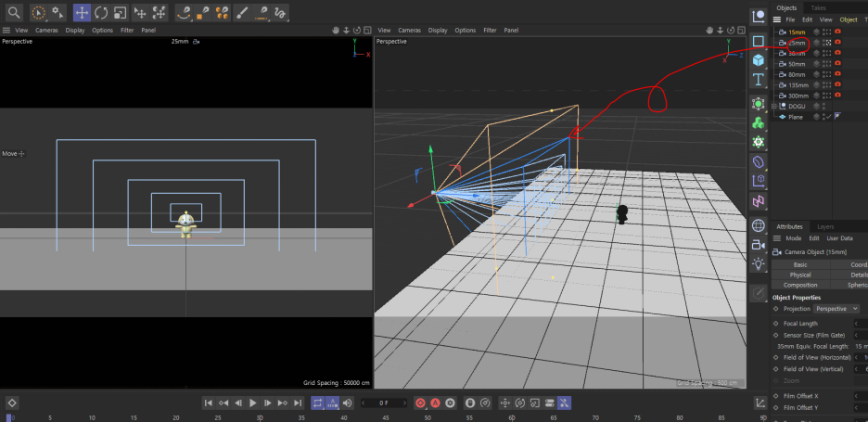
Task: Add a Camera object from the palette
Action: pos(759,246)
